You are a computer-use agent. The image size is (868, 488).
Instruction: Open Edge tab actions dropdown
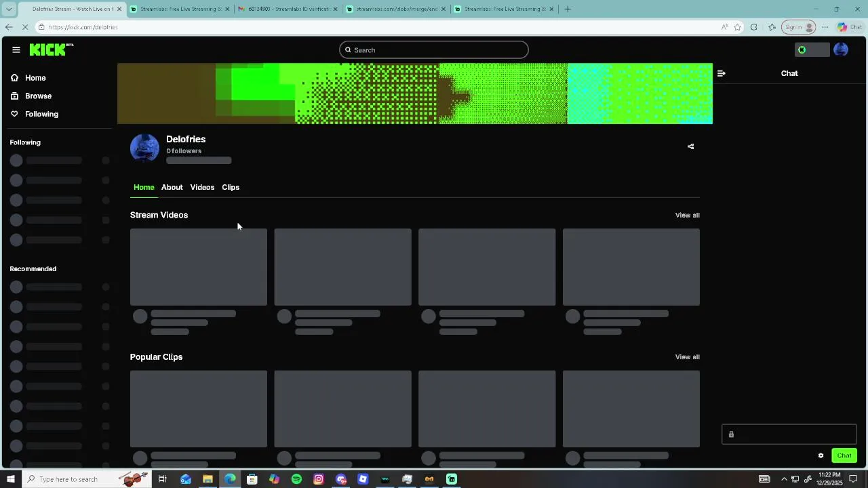tap(9, 9)
